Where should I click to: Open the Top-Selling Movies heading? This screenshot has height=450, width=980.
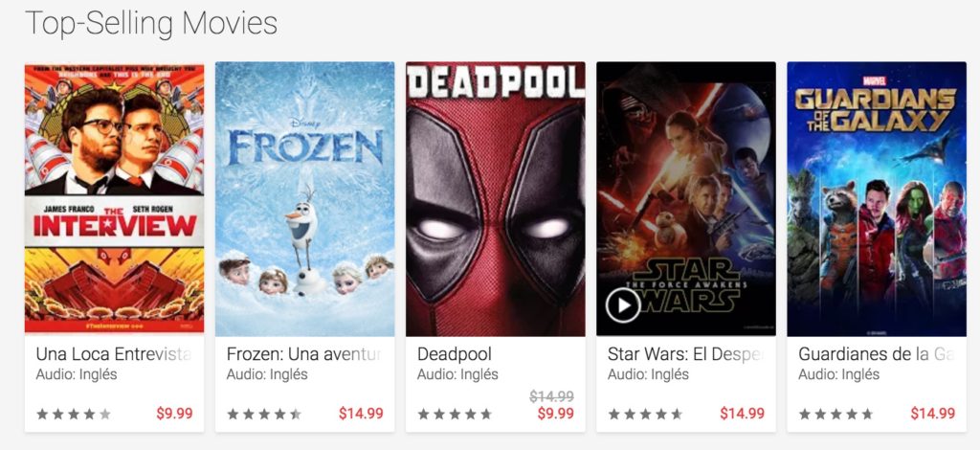coord(151,23)
